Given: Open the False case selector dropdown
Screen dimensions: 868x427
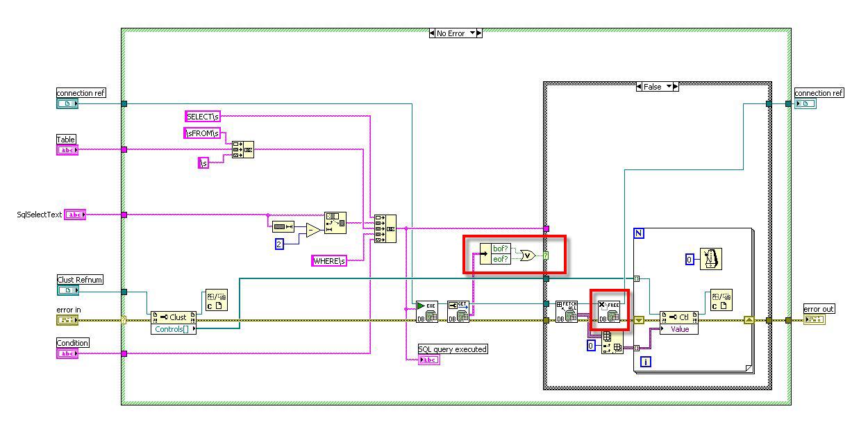Looking at the screenshot, I should click(669, 87).
